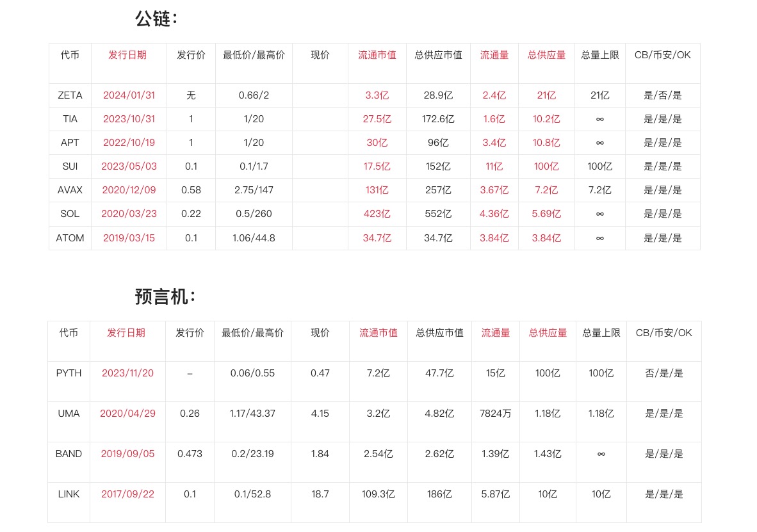Click the 公链 section heading
The width and height of the screenshot is (757, 532).
pyautogui.click(x=156, y=19)
